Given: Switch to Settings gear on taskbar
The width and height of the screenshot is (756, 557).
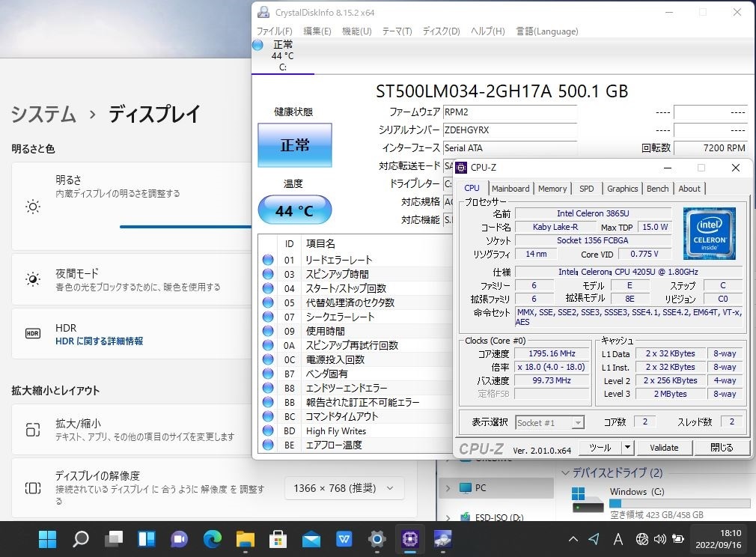Looking at the screenshot, I should click(x=377, y=539).
